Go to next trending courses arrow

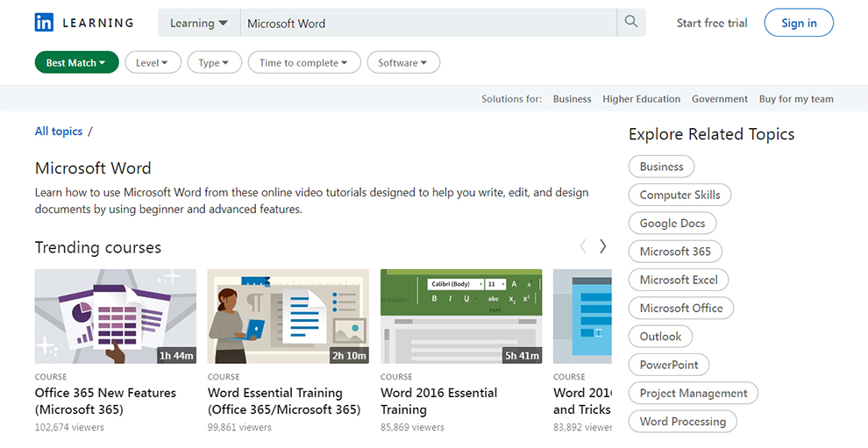tap(603, 246)
